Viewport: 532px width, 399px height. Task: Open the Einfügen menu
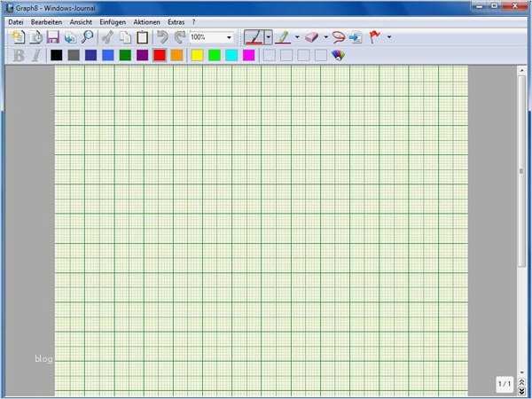click(113, 22)
